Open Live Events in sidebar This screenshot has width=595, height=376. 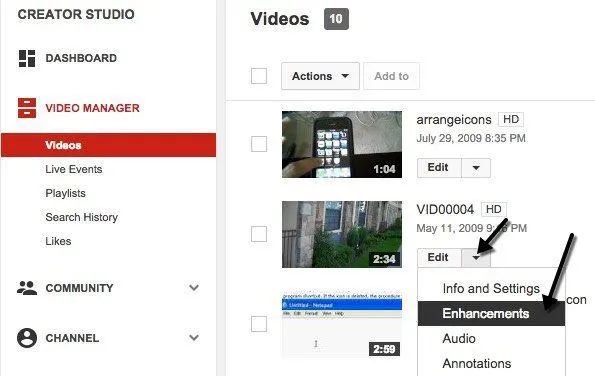74,169
